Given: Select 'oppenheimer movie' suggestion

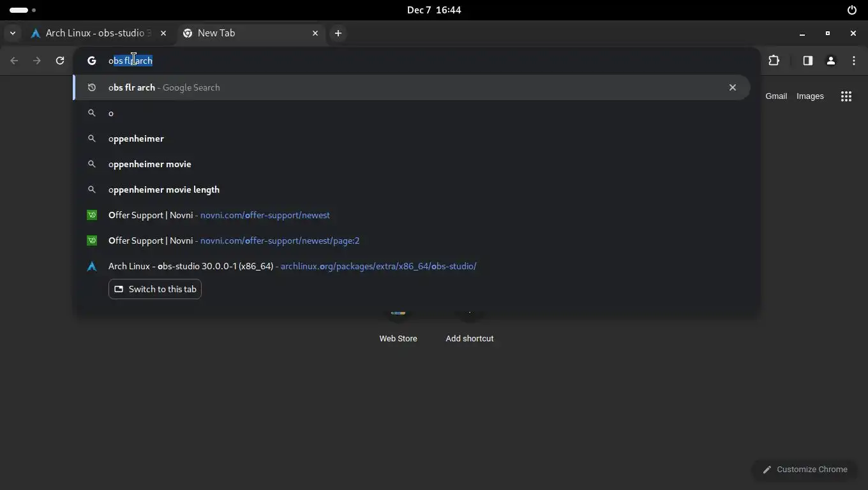Looking at the screenshot, I should 412,164.
